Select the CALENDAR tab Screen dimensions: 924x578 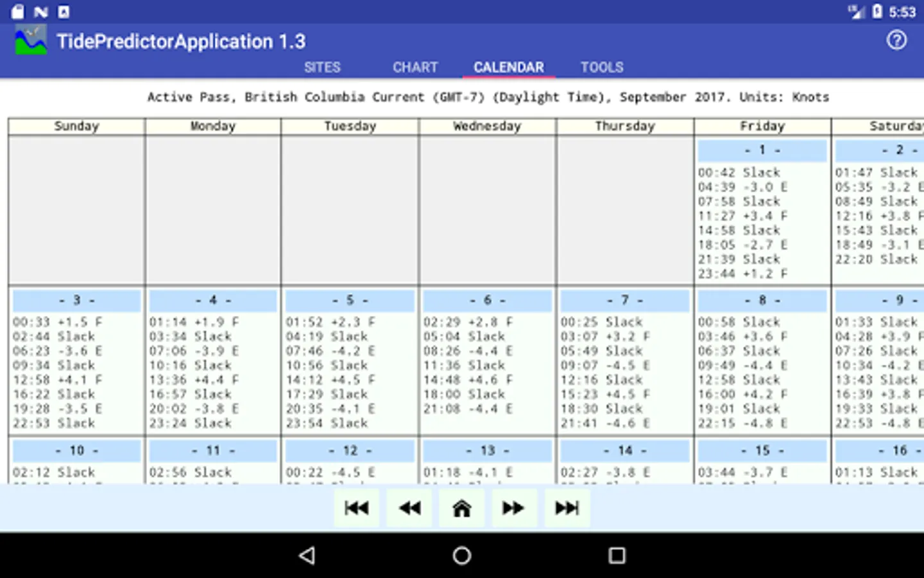[509, 67]
